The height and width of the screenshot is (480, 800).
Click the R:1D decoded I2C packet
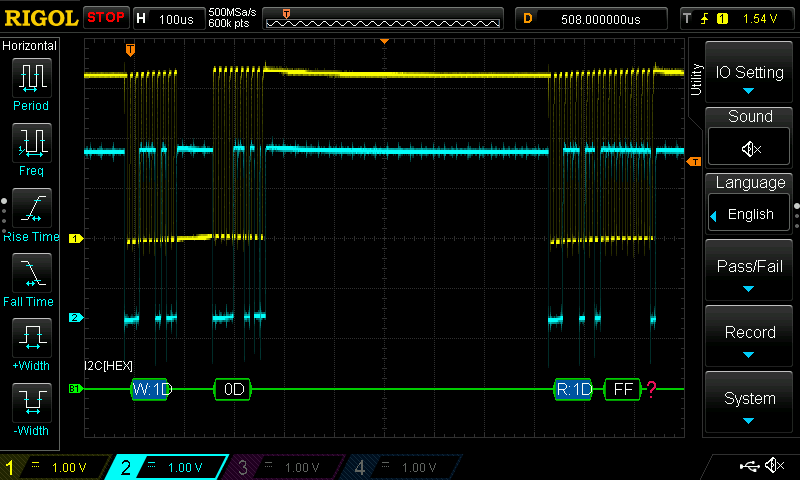(573, 389)
